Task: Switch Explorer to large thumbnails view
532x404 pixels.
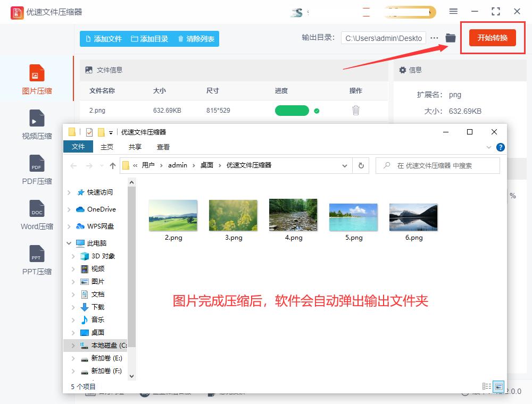Action: pyautogui.click(x=498, y=387)
